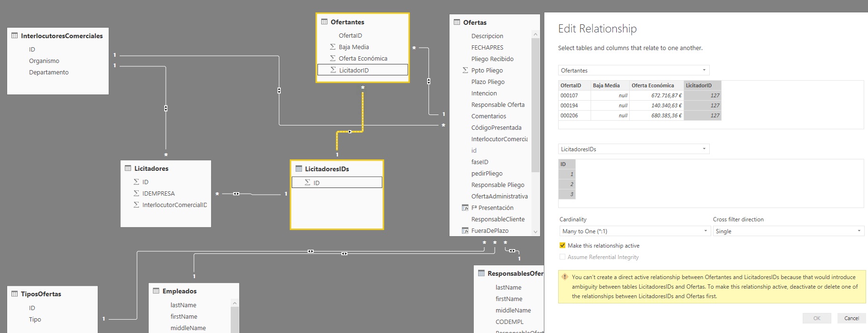Click the TiposOfertas table icon
The height and width of the screenshot is (333, 868).
pos(14,293)
